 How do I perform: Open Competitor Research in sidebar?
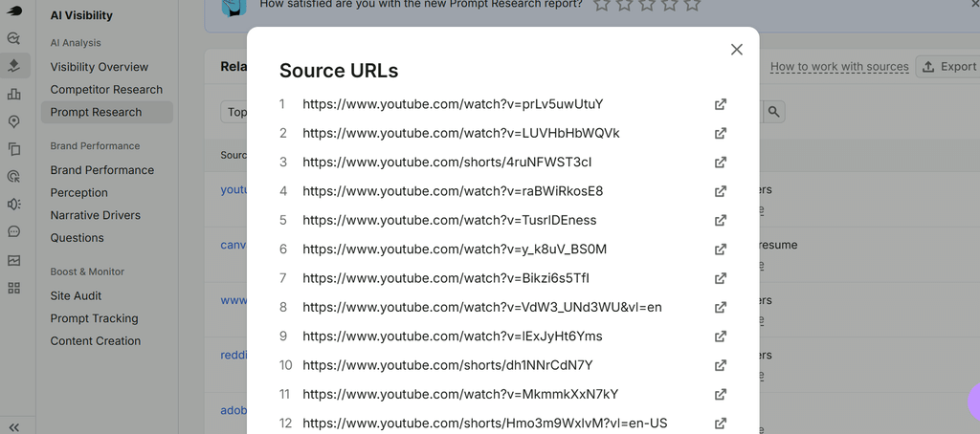(x=106, y=89)
